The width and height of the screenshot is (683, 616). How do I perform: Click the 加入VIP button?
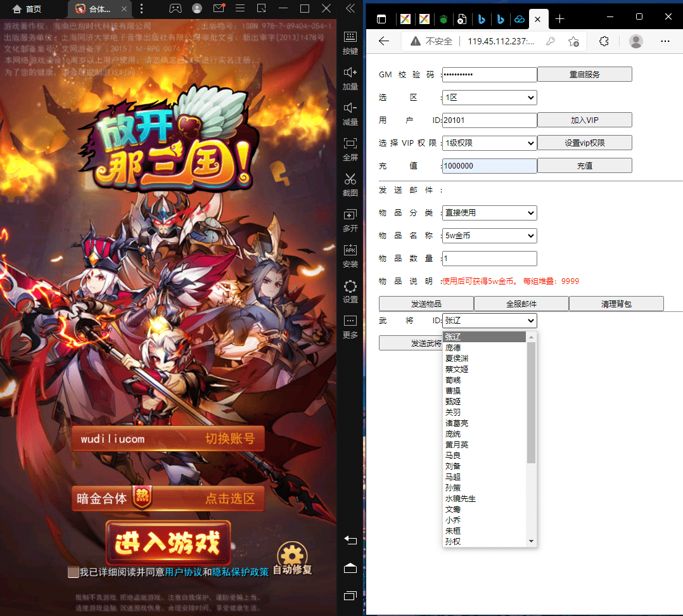(585, 120)
